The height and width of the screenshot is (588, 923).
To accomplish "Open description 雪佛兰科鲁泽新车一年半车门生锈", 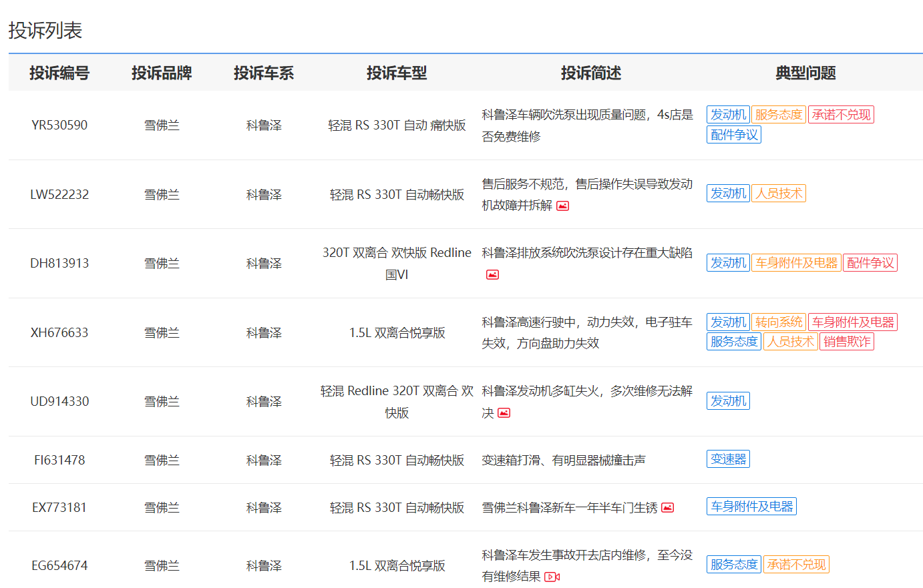I will coord(570,508).
